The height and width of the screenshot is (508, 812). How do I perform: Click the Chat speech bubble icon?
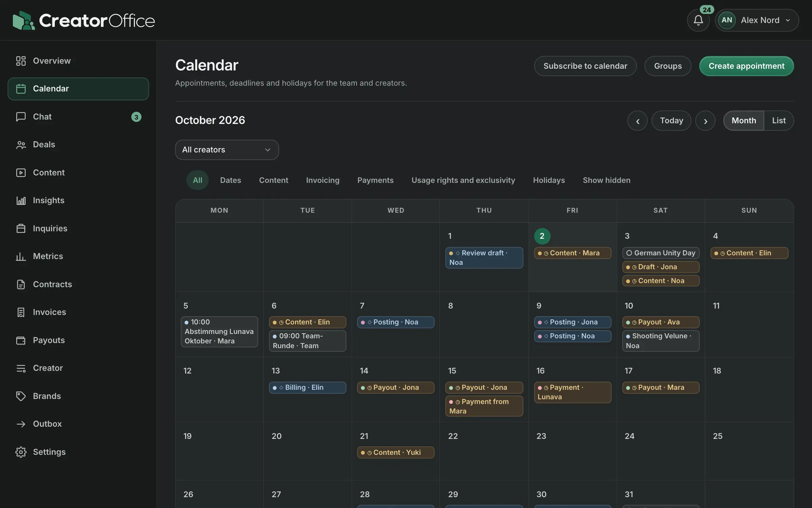point(21,117)
